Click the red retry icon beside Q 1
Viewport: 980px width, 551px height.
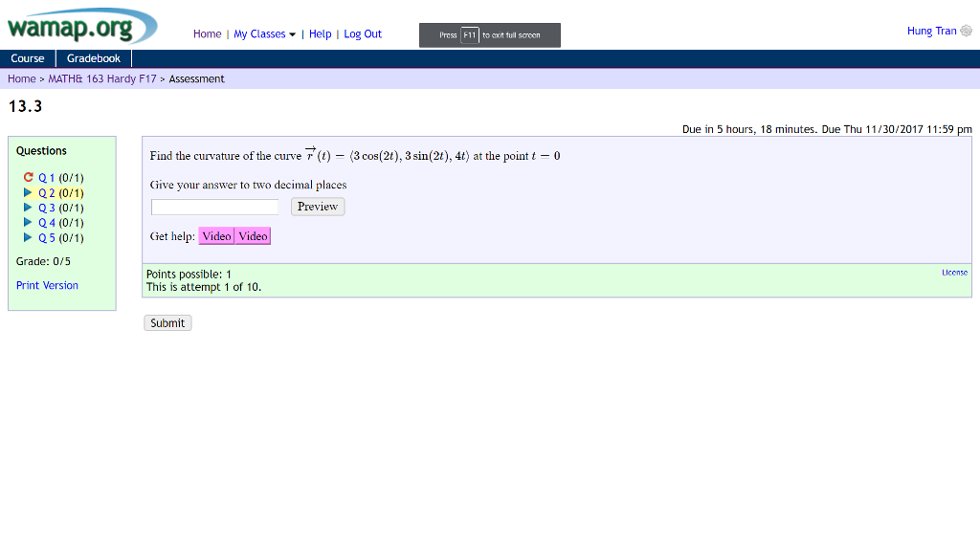point(28,177)
